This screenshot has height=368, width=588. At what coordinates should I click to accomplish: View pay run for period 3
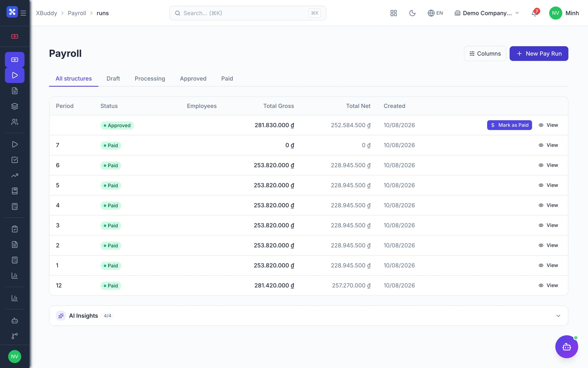(x=548, y=225)
